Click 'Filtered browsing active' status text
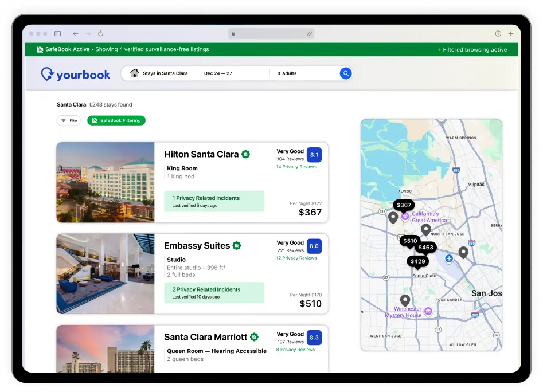 (x=475, y=50)
